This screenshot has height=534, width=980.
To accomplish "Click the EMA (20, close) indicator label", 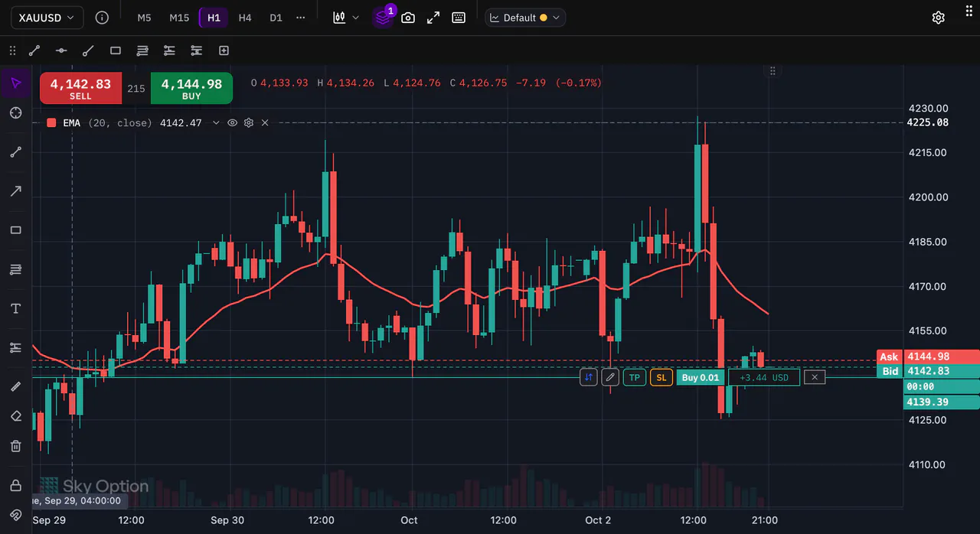I will [107, 122].
